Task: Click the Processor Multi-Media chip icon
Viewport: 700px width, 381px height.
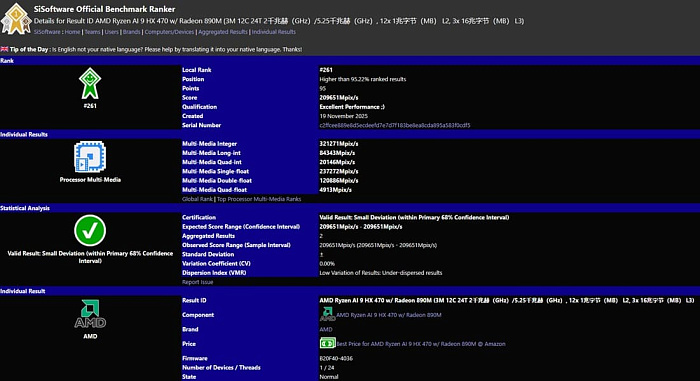Action: point(90,157)
